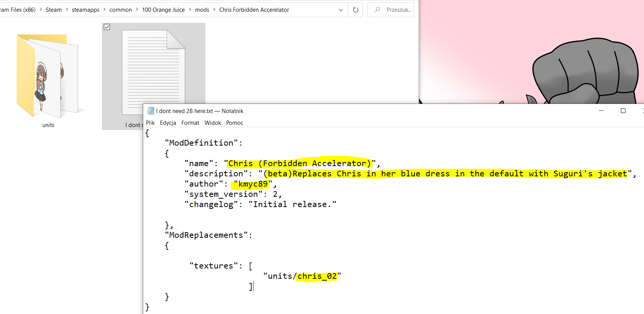Go to mods in the address bar

202,10
